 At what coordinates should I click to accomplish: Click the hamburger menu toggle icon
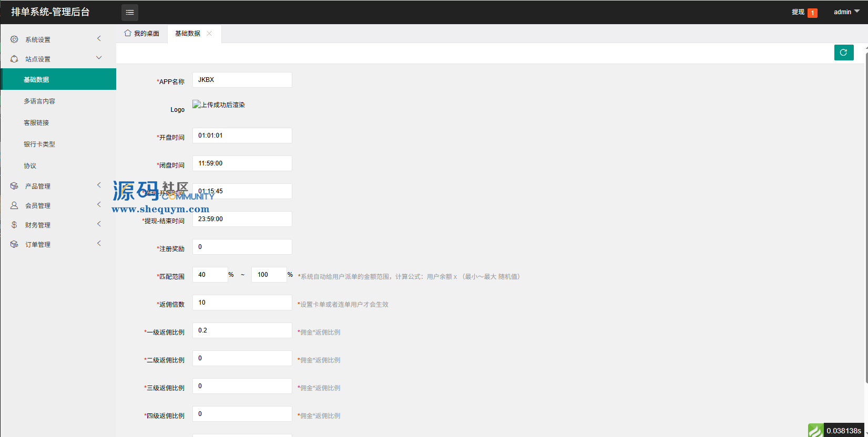(130, 12)
